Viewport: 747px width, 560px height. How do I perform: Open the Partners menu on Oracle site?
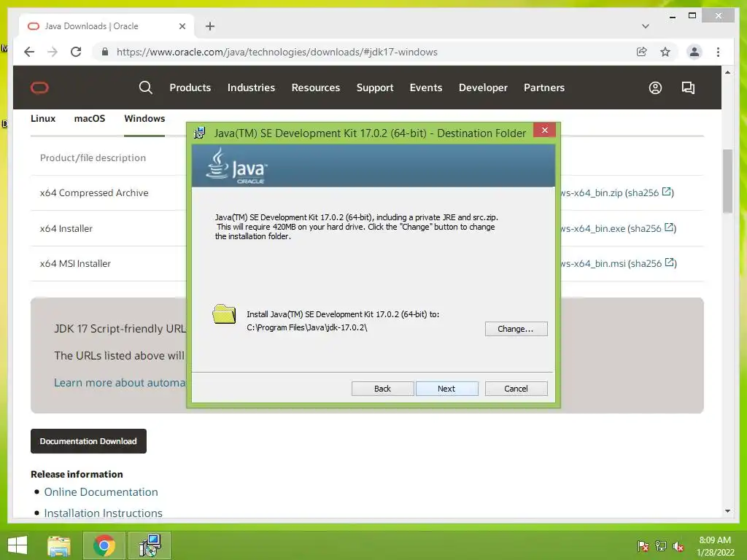(544, 87)
